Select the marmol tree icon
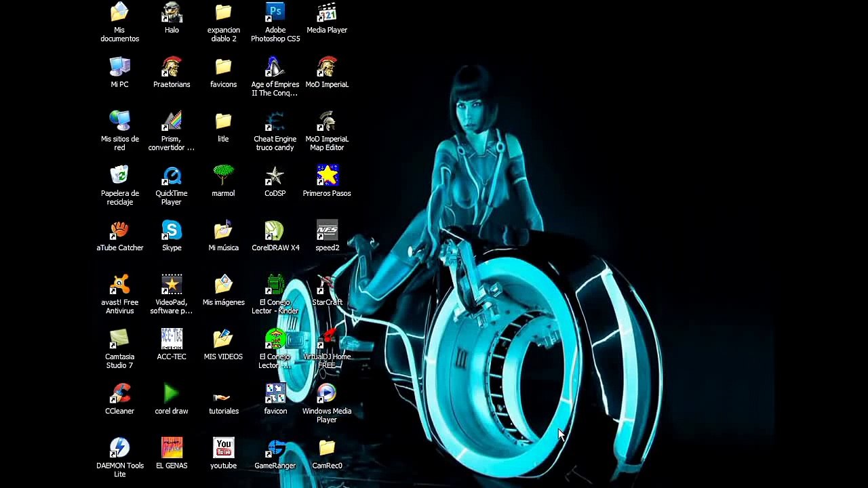 pos(223,175)
